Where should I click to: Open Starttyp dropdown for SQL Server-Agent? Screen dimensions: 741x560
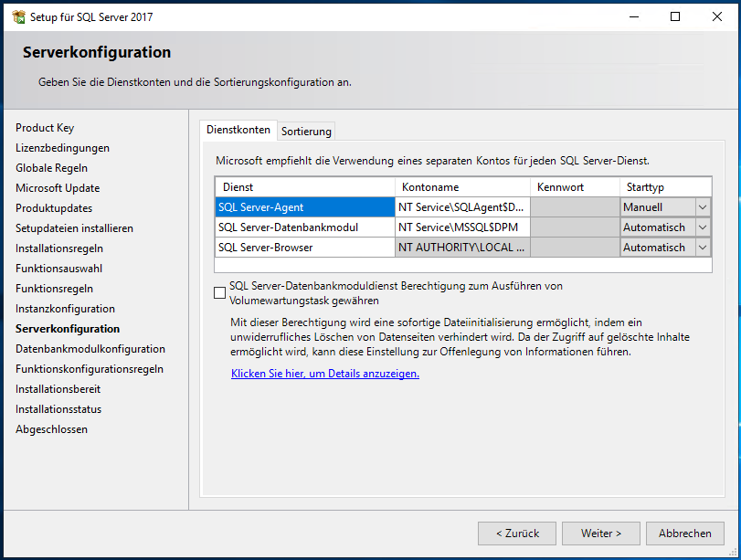pos(703,207)
